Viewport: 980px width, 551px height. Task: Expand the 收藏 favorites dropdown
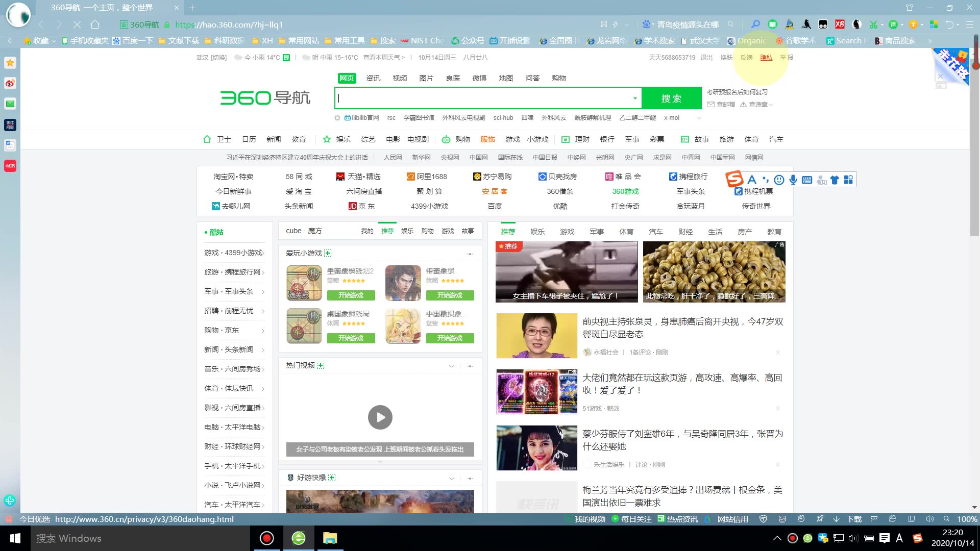[54, 41]
